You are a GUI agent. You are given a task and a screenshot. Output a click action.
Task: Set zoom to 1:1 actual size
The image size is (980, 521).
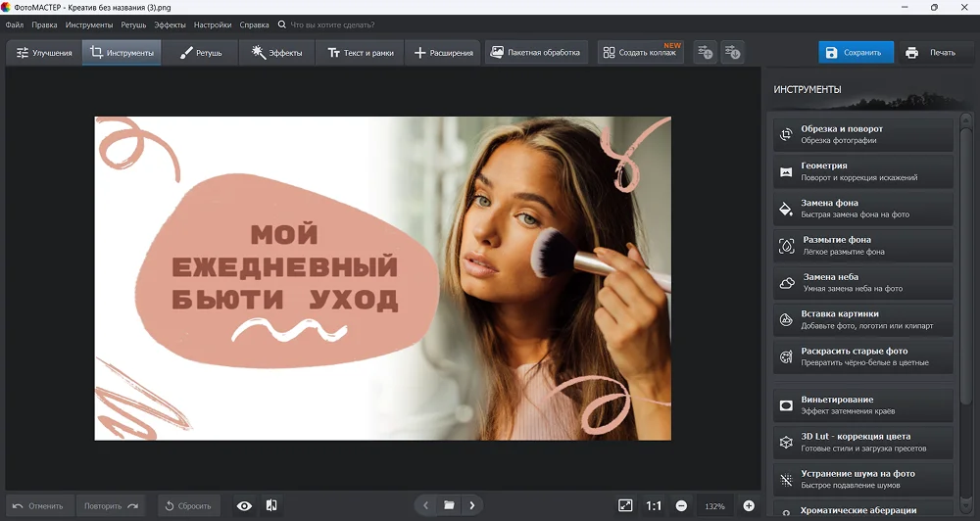[653, 505]
